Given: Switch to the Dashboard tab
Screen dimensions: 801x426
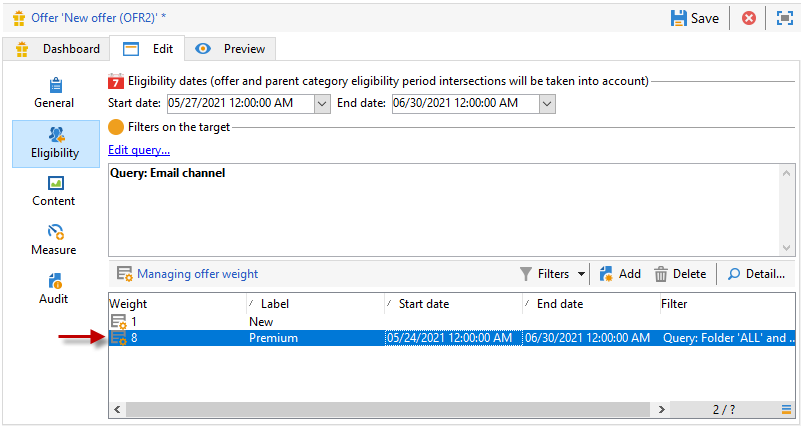Looking at the screenshot, I should [59, 48].
